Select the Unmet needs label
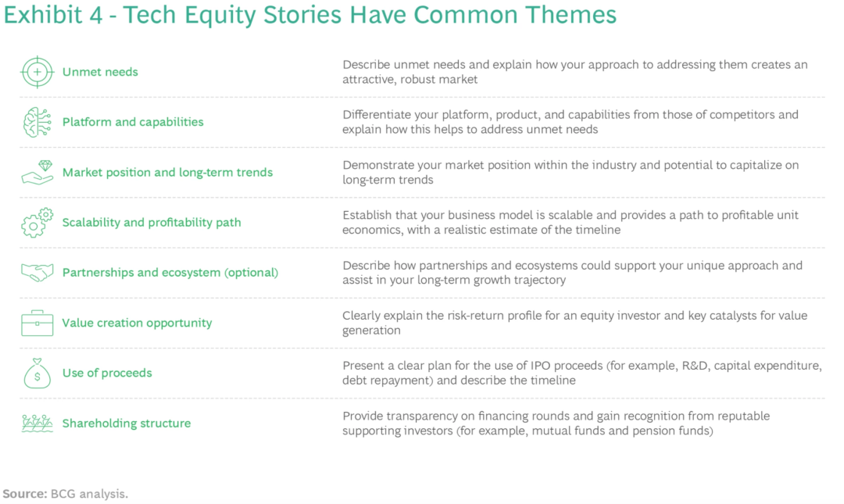This screenshot has width=844, height=504. point(100,72)
